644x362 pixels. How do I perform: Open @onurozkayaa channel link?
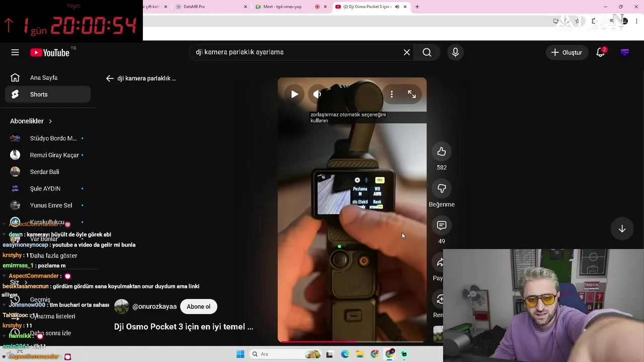(154, 307)
